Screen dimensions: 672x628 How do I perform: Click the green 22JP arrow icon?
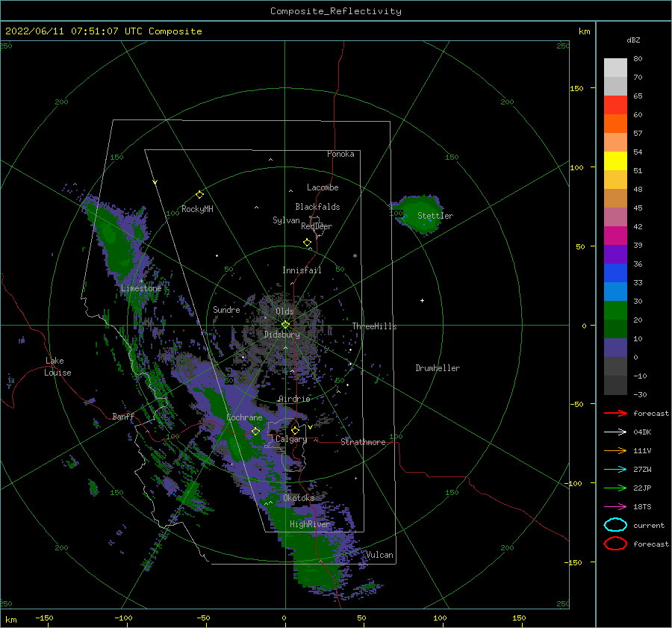coord(615,488)
